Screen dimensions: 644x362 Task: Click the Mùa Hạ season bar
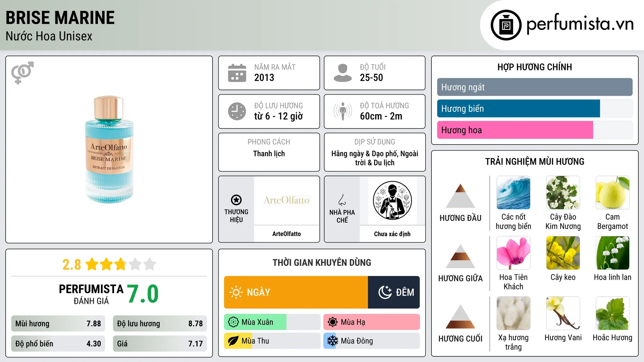click(x=371, y=322)
